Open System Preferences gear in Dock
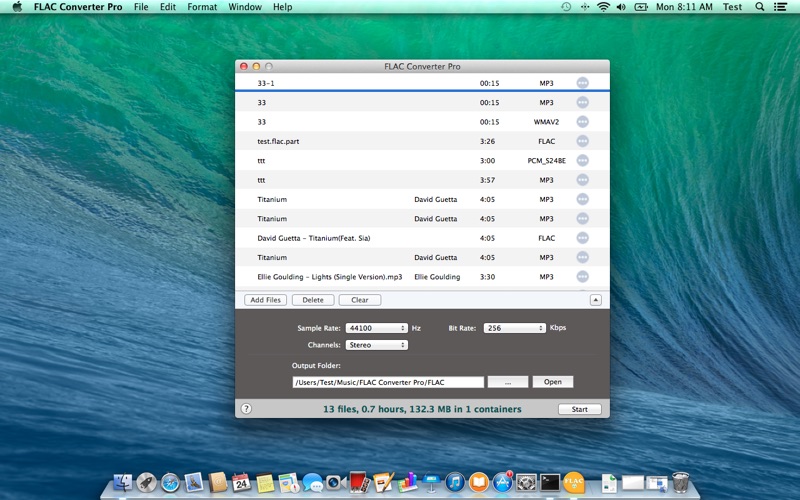Screen dimensions: 800x500 point(526,482)
